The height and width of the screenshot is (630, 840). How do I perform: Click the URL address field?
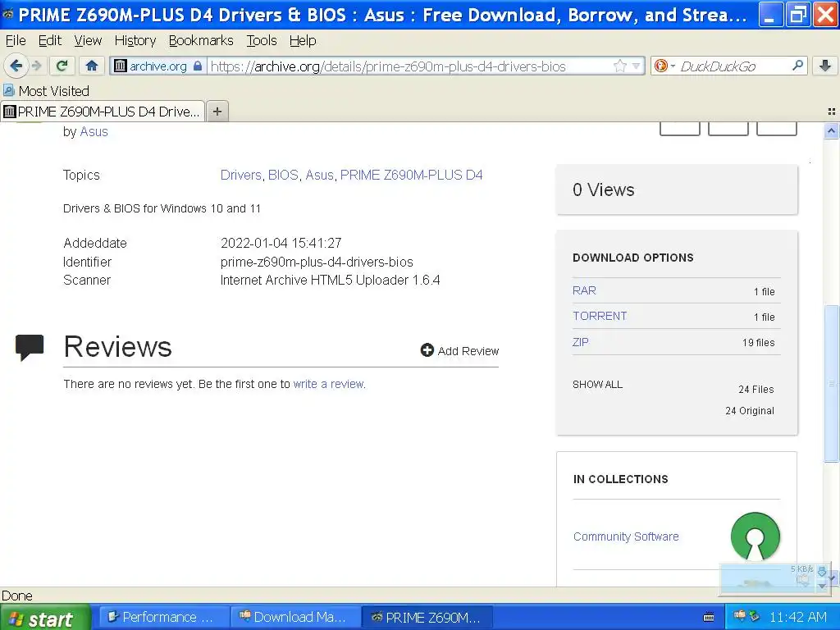pos(410,66)
